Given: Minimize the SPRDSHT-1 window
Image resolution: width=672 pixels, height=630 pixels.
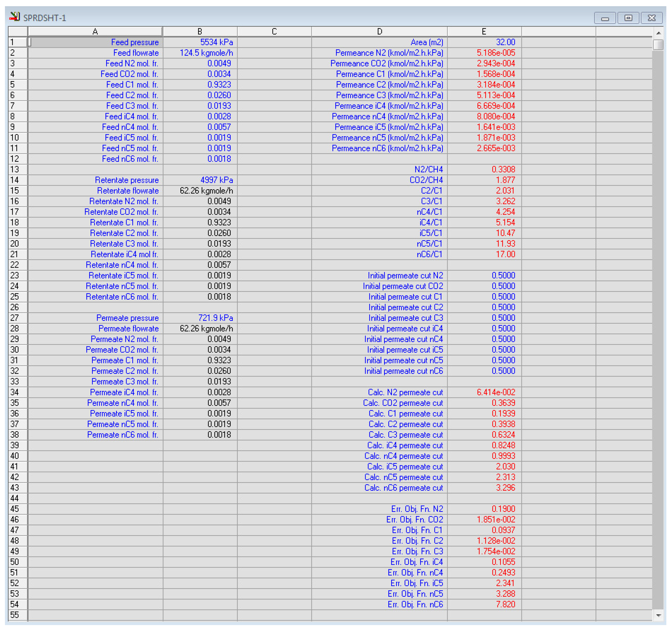Looking at the screenshot, I should (605, 18).
